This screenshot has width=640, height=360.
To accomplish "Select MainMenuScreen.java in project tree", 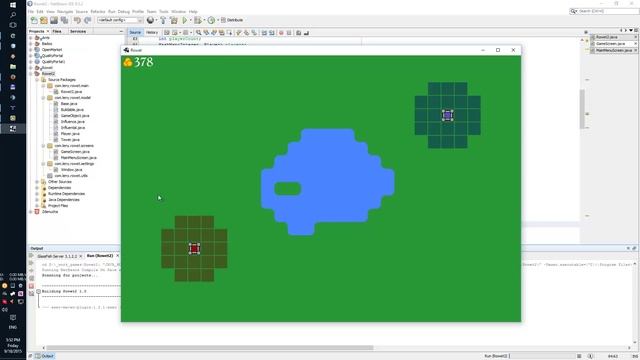I will tap(78, 158).
